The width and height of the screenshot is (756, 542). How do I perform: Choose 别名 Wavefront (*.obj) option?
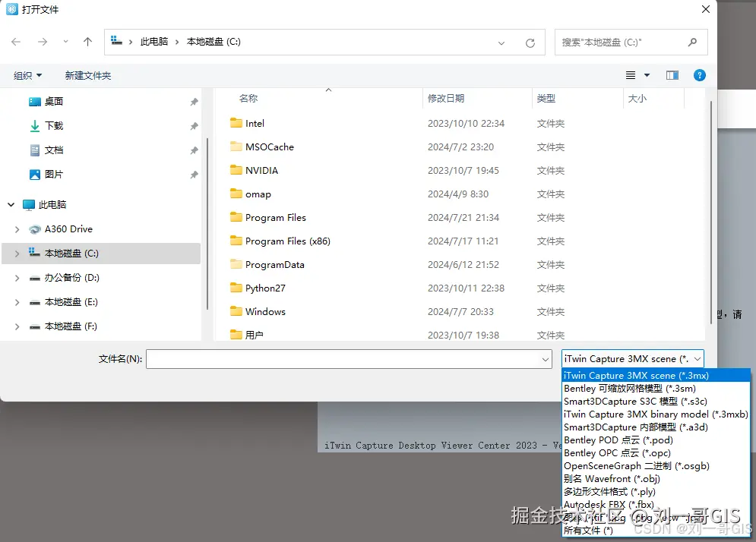point(656,479)
